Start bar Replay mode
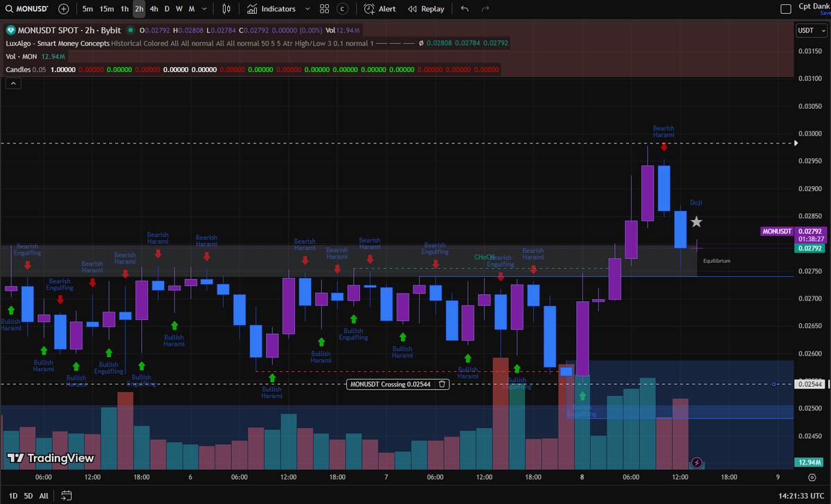 427,9
